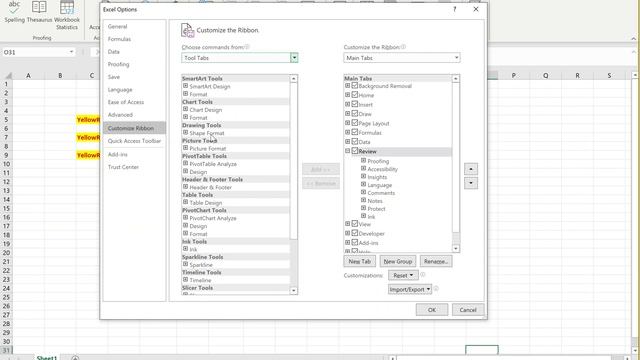Open the Import/Export dropdown
The width and height of the screenshot is (640, 360).
click(410, 289)
